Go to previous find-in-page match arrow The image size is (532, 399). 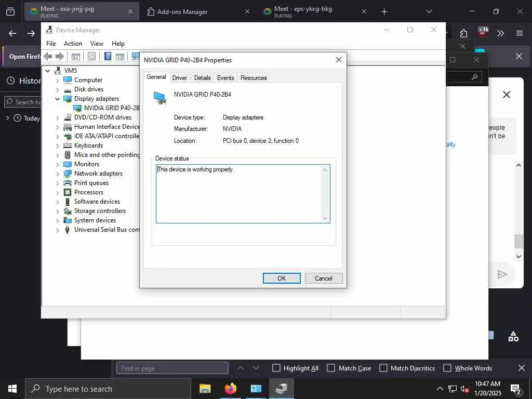click(x=241, y=368)
